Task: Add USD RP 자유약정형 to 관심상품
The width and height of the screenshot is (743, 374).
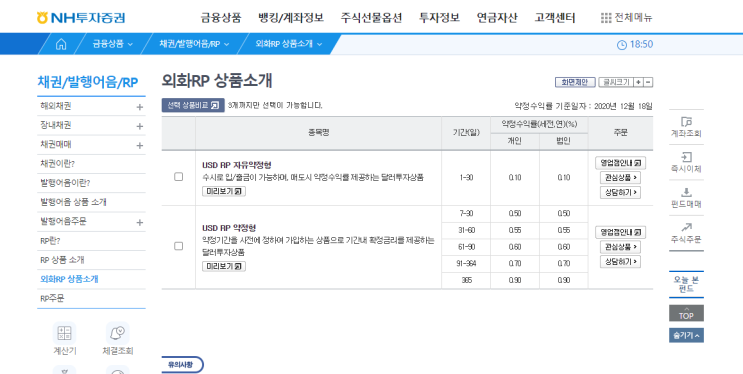Action: tap(620, 178)
